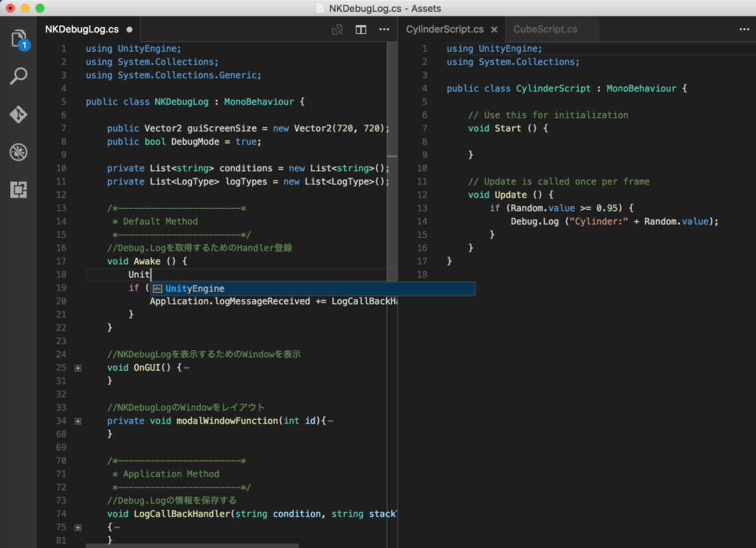This screenshot has width=756, height=548.
Task: Select the NKDebugLog.cs tab
Action: point(82,30)
